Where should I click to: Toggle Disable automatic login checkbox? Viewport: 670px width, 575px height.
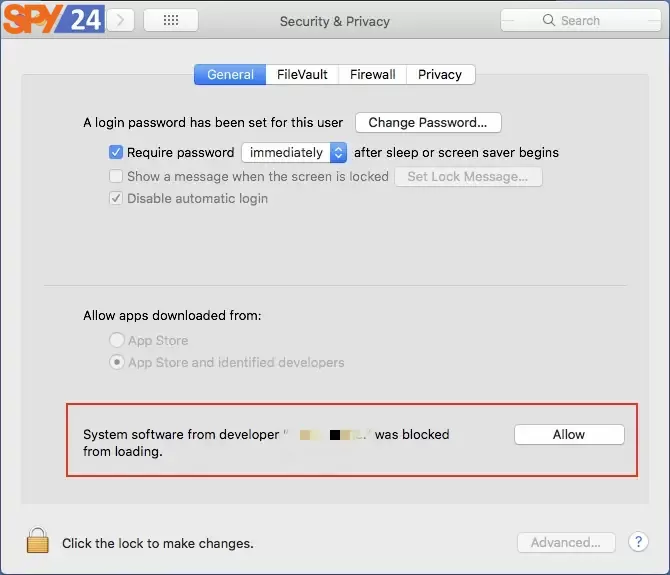click(x=116, y=198)
